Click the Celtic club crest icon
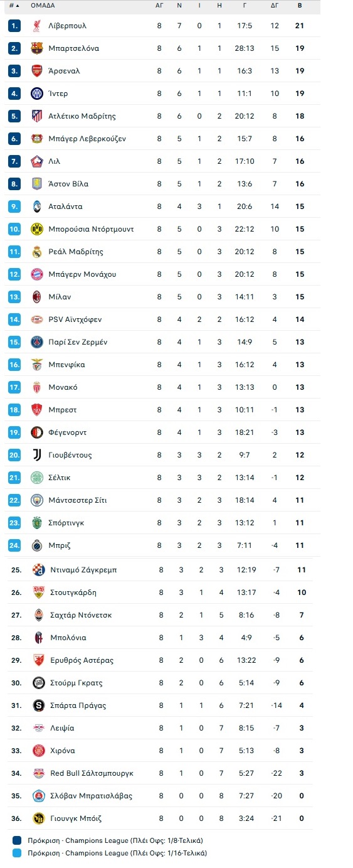The height and width of the screenshot is (868, 353). point(36,478)
